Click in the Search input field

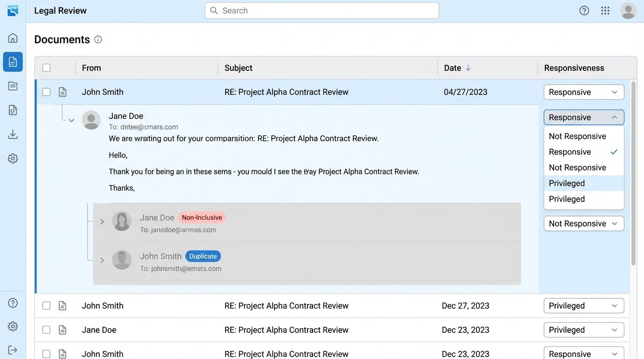click(322, 11)
